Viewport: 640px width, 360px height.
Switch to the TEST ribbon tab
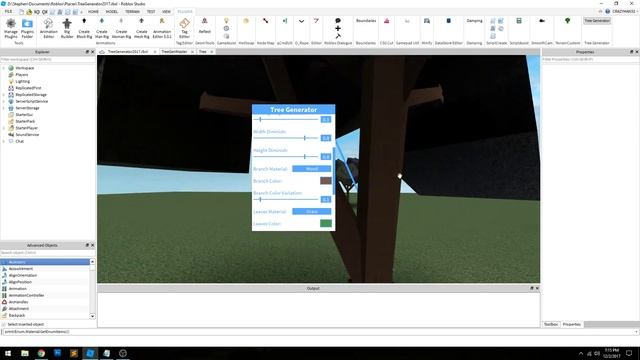tap(151, 11)
